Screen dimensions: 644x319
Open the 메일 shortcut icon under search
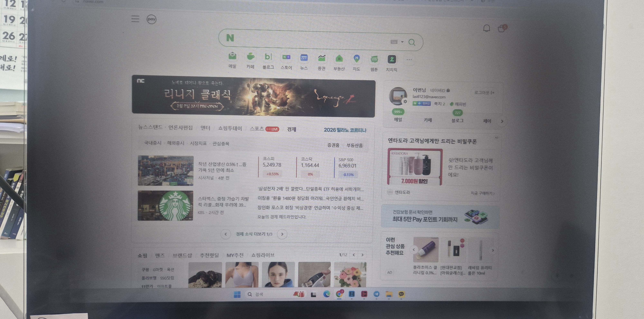[x=232, y=56]
